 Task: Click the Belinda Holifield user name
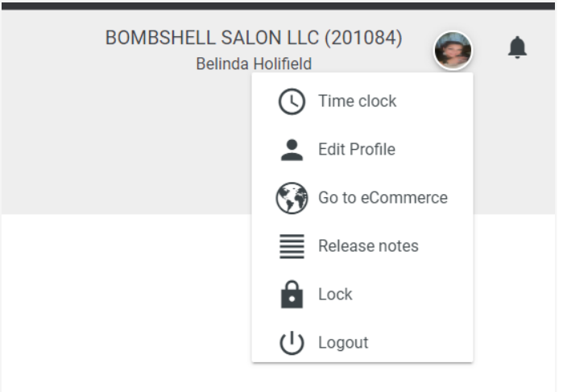pos(254,64)
